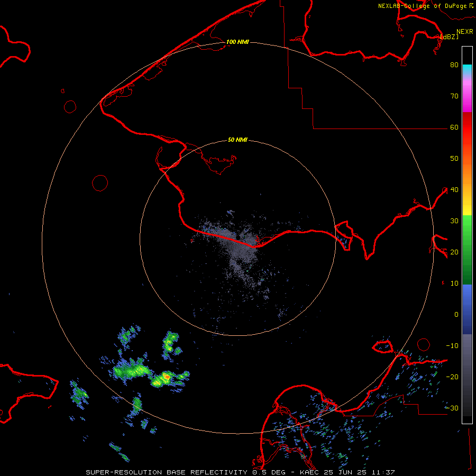
Task: Select the -30 value on the dBZ scale
Action: coord(452,408)
